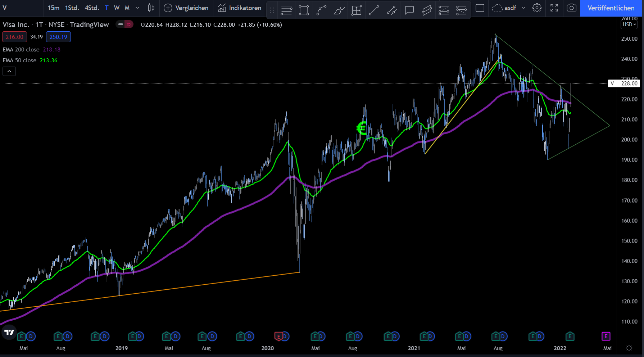The width and height of the screenshot is (644, 357).
Task: Switch to the 15m timeframe
Action: [54, 8]
